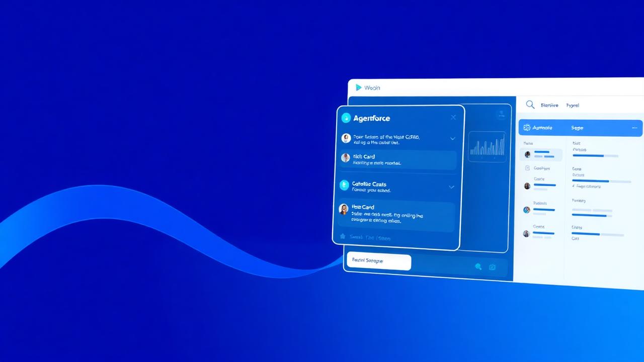
Task: Click the top progress bar in the right column
Action: (595, 156)
